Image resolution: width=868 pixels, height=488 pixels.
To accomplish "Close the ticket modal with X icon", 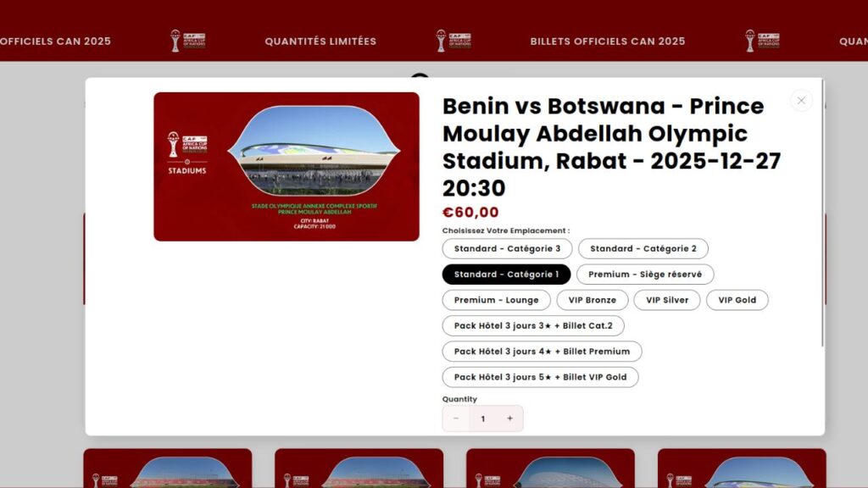I will coord(801,101).
